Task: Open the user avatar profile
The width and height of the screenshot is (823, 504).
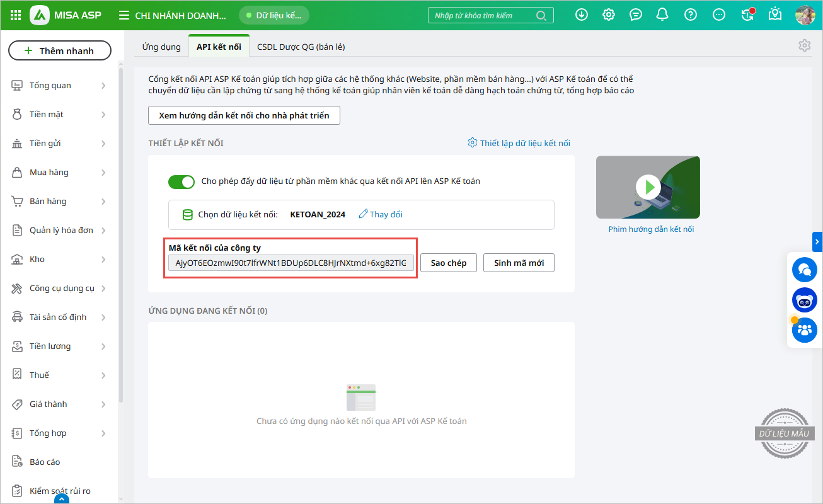Action: [x=805, y=15]
